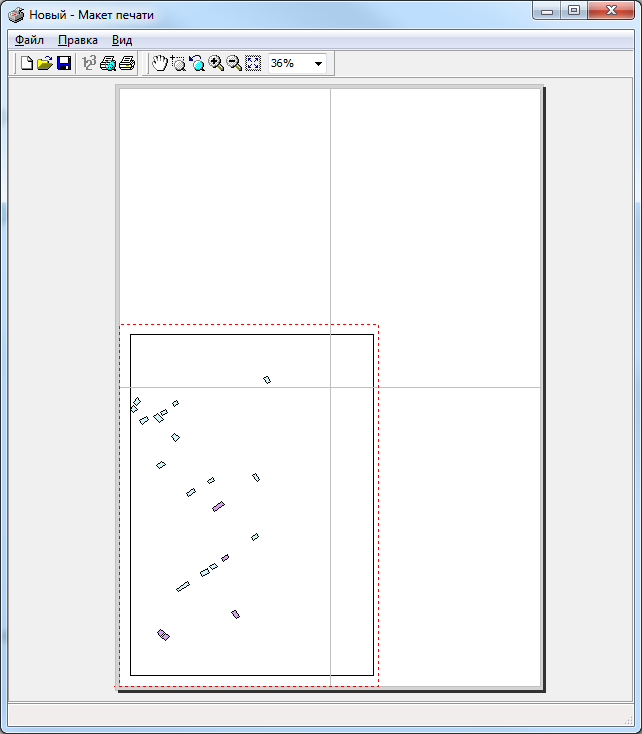
Task: Select the zoom-to-rectangle tool
Action: pyautogui.click(x=178, y=63)
